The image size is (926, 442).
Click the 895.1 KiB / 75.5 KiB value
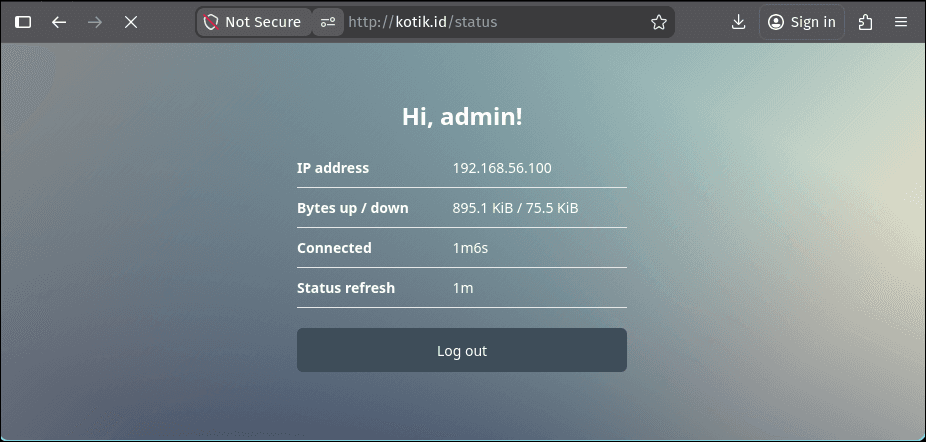(515, 208)
